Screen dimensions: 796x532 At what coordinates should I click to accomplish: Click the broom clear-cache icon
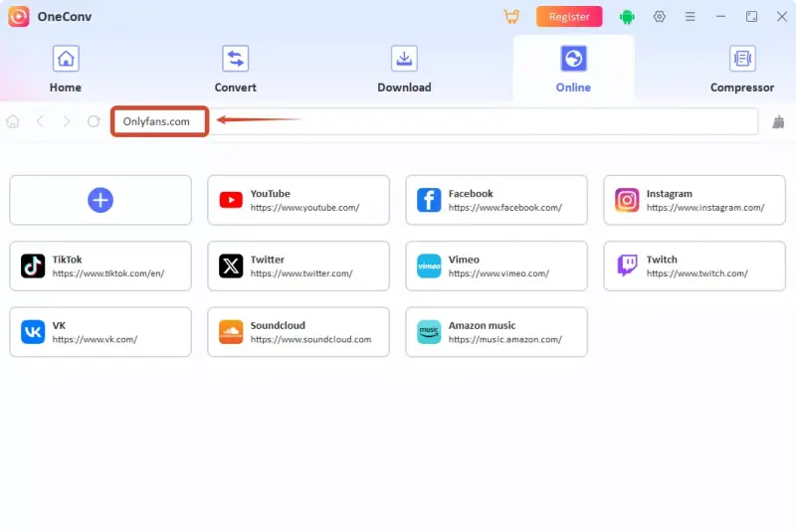coord(778,121)
